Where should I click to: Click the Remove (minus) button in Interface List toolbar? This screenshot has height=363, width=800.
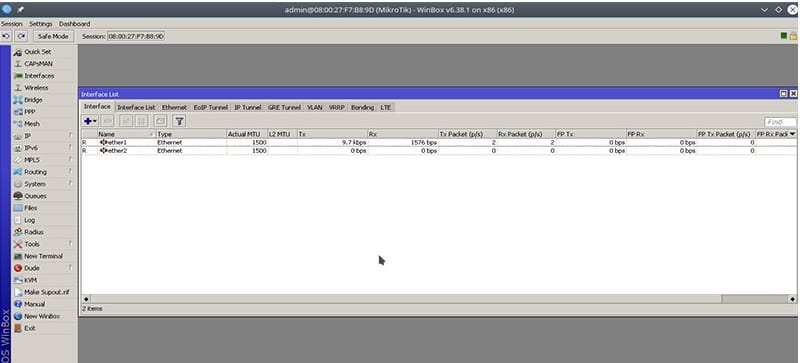[108, 121]
